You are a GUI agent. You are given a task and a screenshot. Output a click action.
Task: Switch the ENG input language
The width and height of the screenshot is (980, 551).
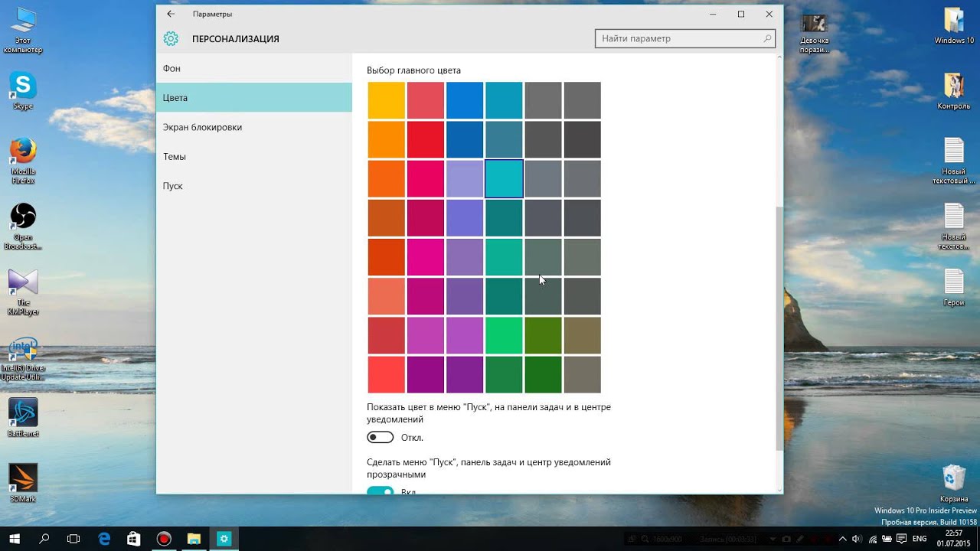pos(920,539)
